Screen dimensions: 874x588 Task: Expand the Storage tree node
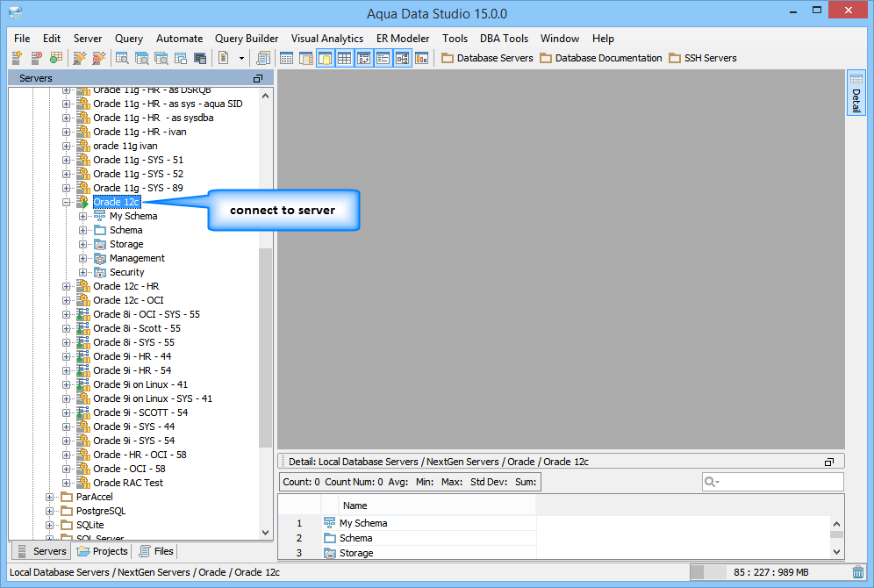coord(83,244)
